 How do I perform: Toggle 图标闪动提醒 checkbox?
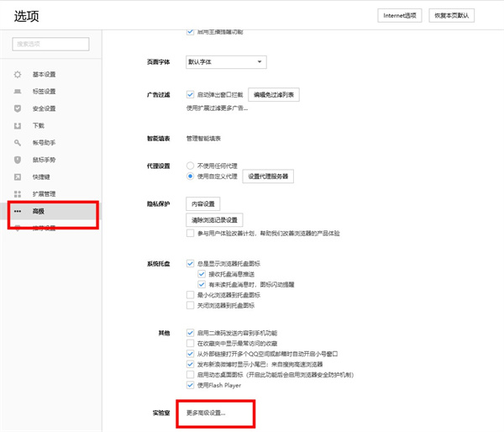coord(202,284)
